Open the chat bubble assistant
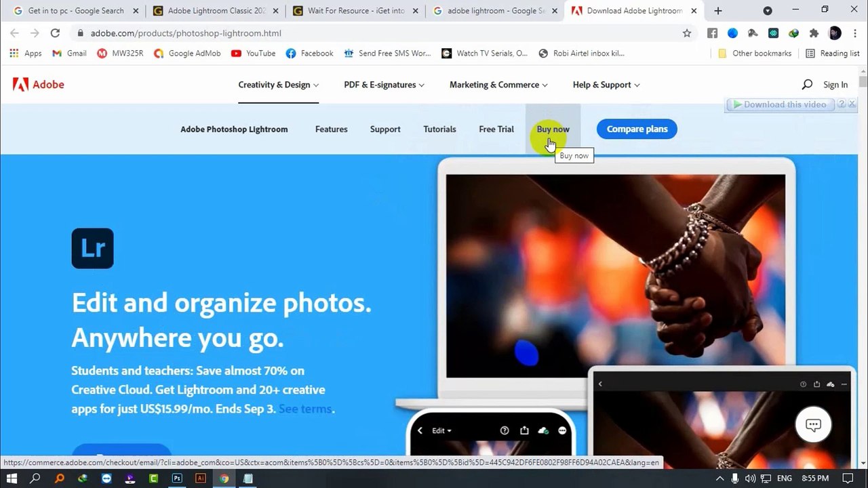The image size is (868, 488). 813,425
